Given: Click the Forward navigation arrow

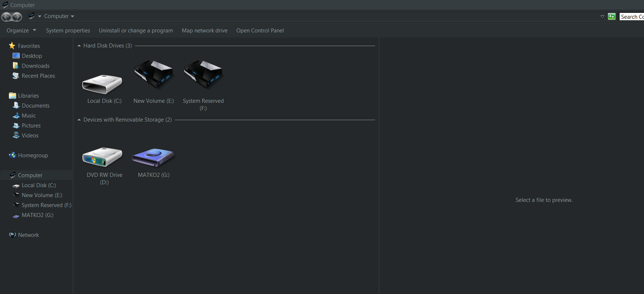Looking at the screenshot, I should pos(17,17).
